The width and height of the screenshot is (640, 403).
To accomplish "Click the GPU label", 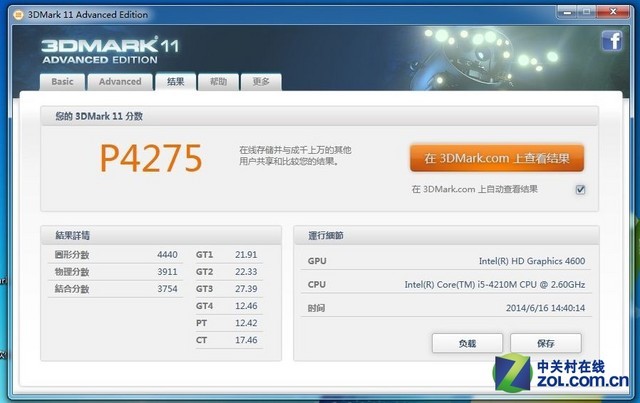I will point(317,261).
